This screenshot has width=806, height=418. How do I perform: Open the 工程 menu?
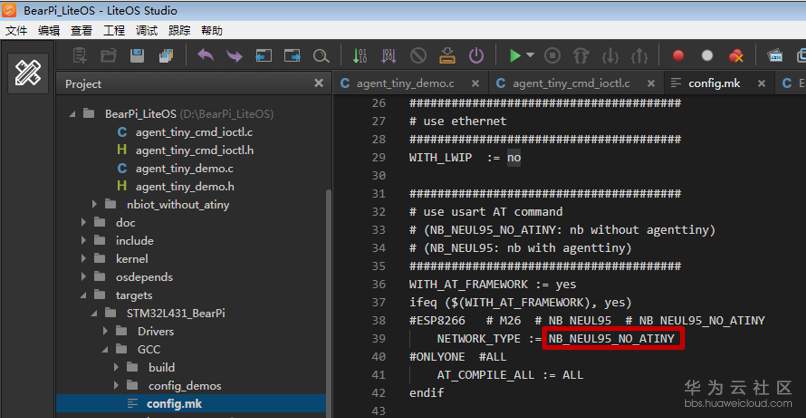pyautogui.click(x=114, y=30)
